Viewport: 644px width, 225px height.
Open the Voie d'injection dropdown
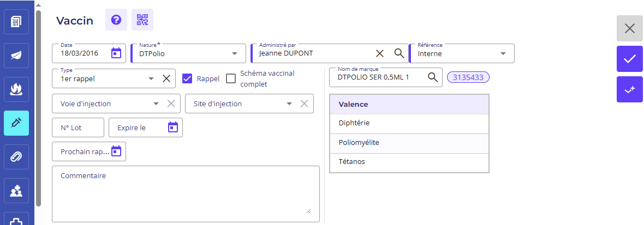(156, 104)
